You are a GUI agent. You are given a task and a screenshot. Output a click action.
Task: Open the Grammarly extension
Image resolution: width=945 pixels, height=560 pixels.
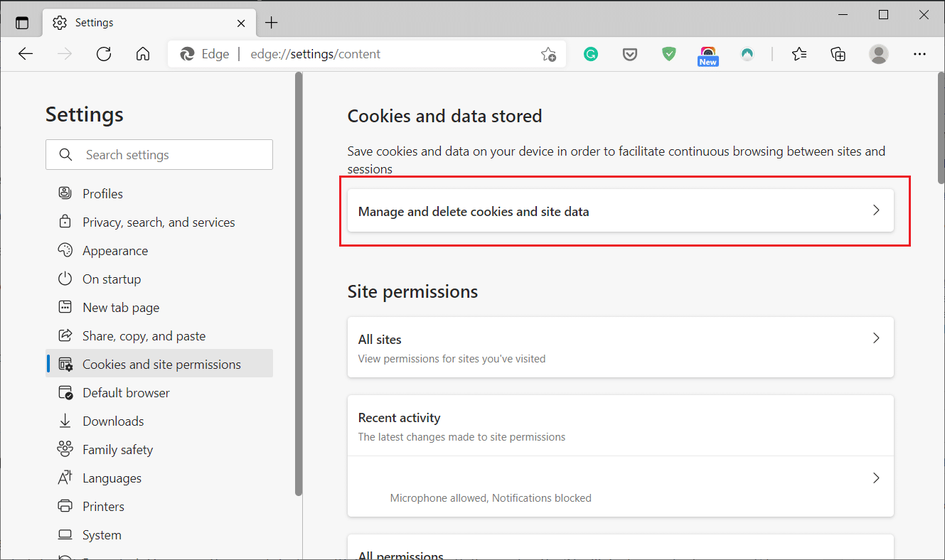click(x=591, y=53)
